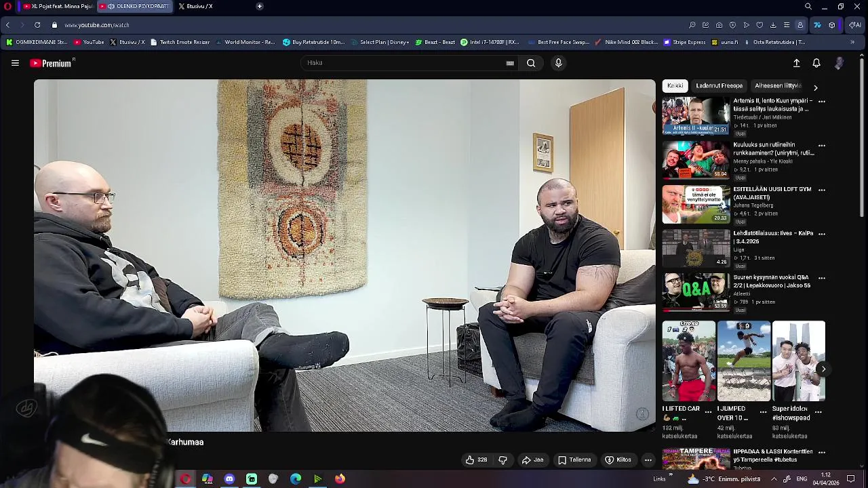This screenshot has height=488, width=868.
Task: Open the ESITELLÄÄN UUSI LOFT GYM thumbnail
Action: click(695, 204)
